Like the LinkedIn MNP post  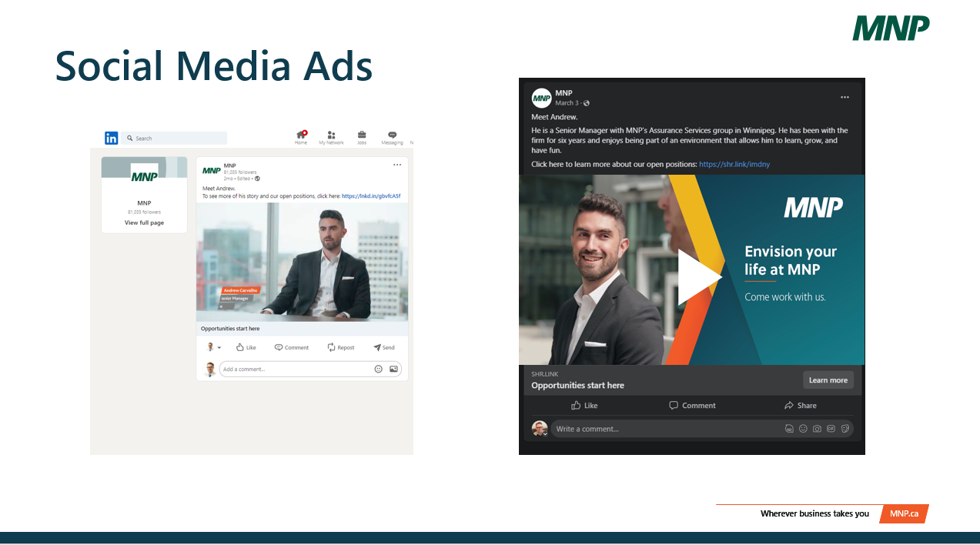pyautogui.click(x=246, y=347)
